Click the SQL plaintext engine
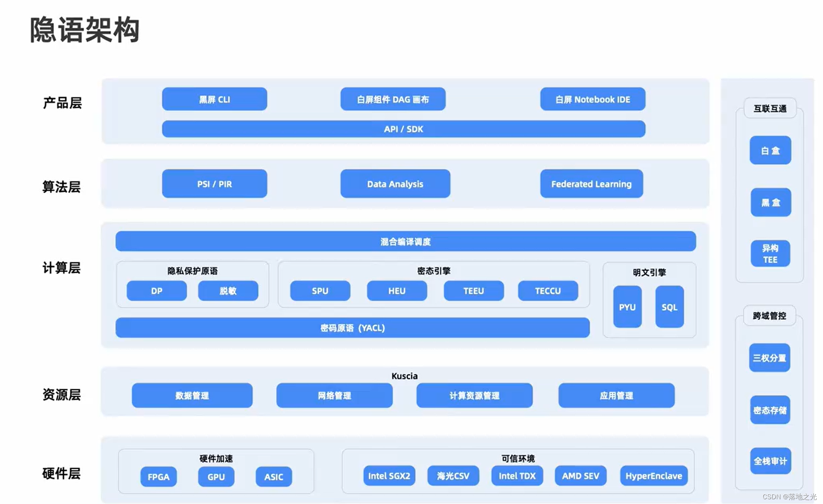This screenshot has height=504, width=823. click(670, 307)
